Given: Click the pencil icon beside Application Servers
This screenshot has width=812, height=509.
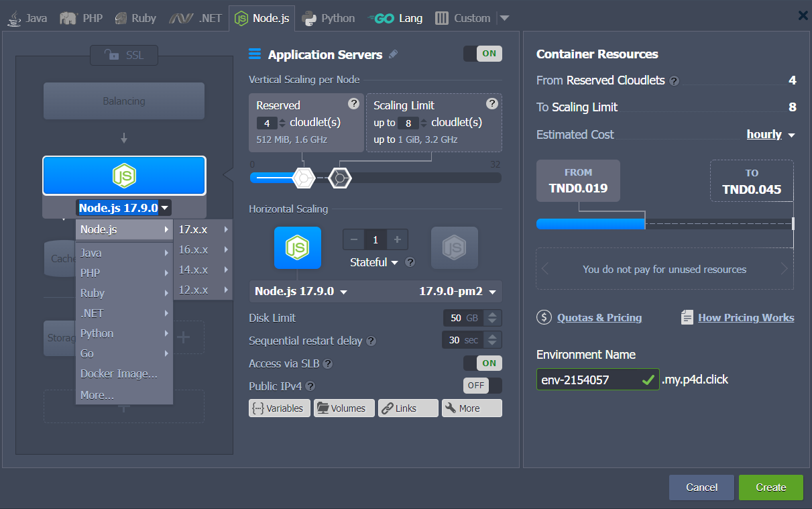Looking at the screenshot, I should (394, 54).
